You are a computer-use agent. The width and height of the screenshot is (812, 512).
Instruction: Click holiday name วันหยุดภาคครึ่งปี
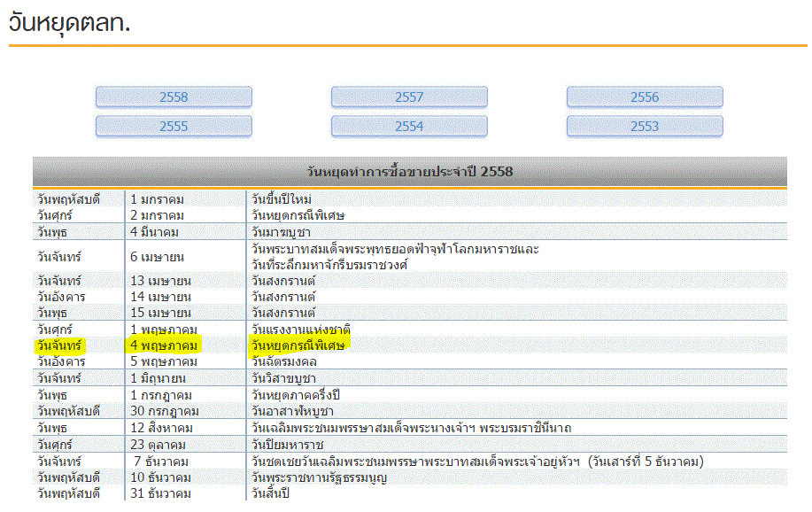296,395
